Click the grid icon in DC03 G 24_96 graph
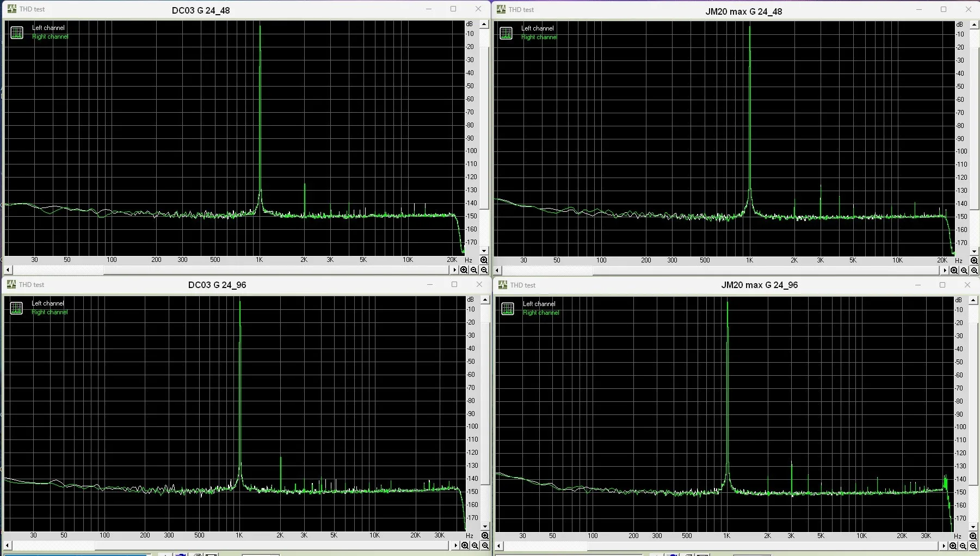Image resolution: width=980 pixels, height=556 pixels. coord(17,308)
